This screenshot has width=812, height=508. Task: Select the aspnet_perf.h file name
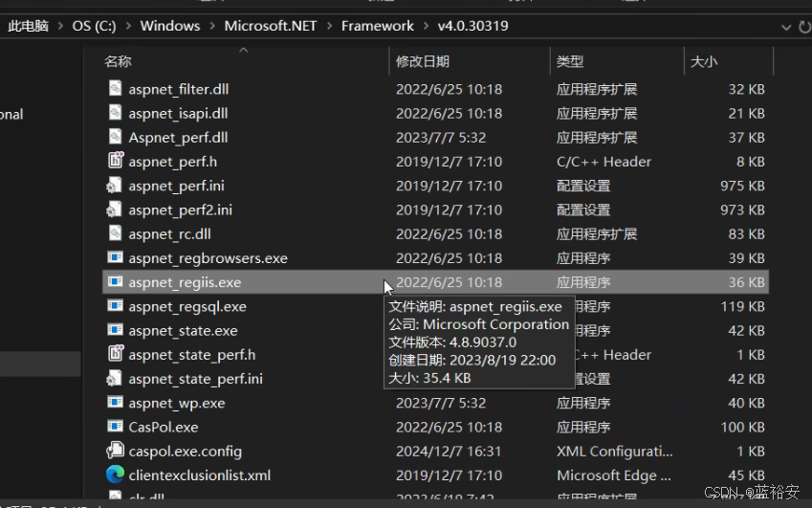[x=173, y=162]
